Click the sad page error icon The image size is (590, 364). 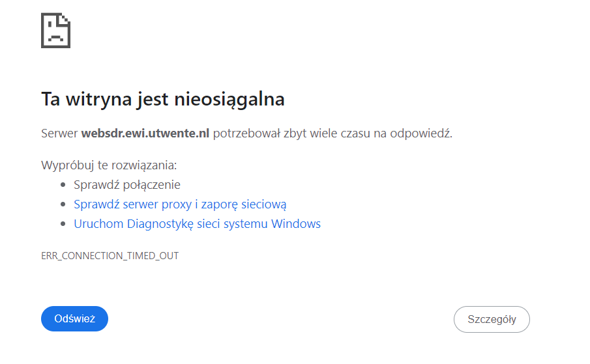55,31
